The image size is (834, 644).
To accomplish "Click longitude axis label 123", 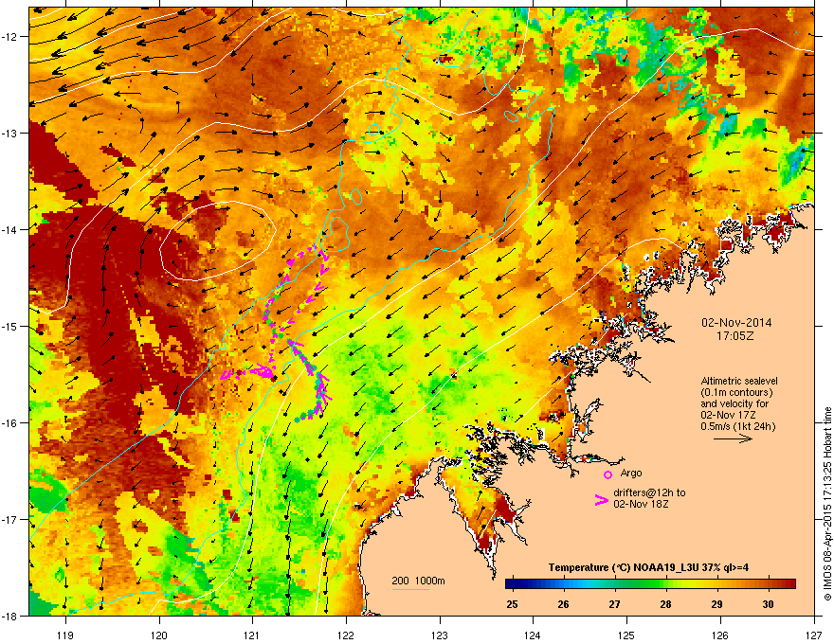I will point(440,635).
